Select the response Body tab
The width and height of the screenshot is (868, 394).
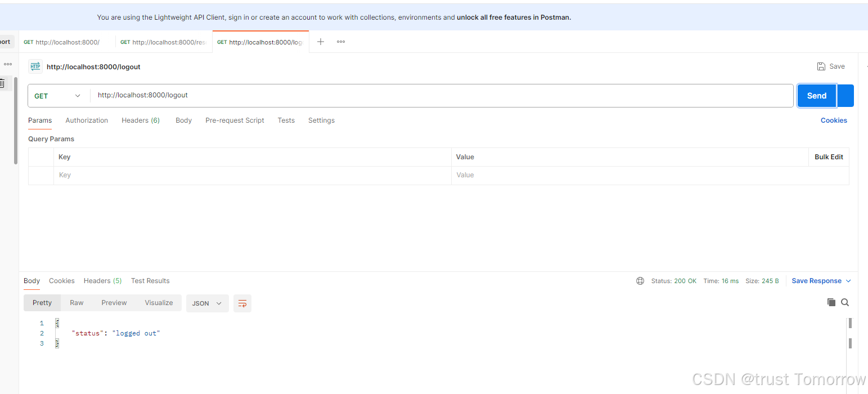point(32,281)
